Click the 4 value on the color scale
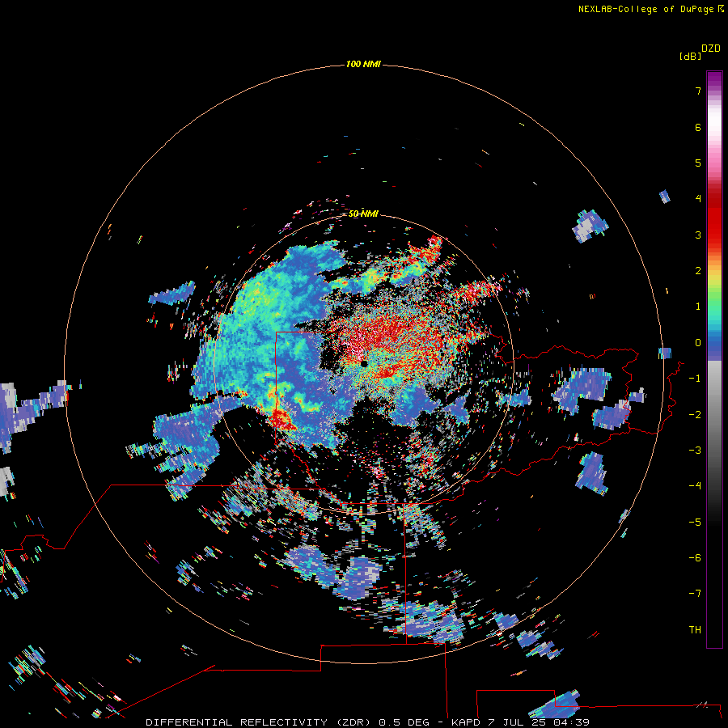 (698, 199)
